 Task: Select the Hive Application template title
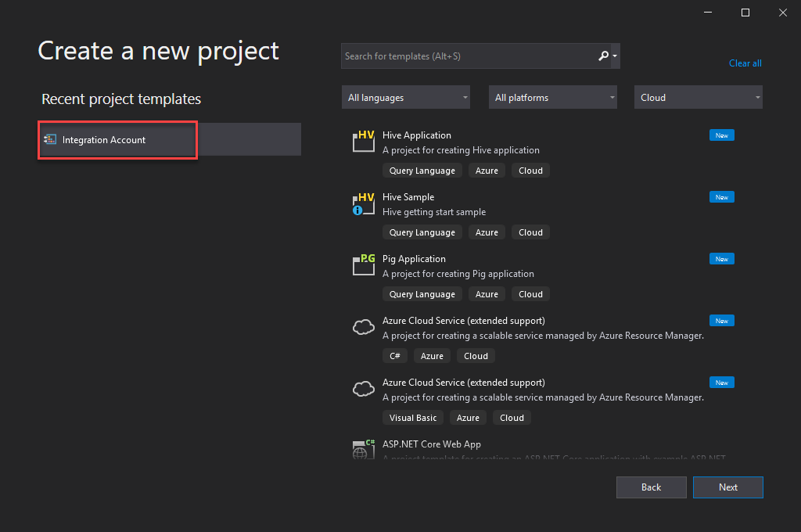point(416,135)
